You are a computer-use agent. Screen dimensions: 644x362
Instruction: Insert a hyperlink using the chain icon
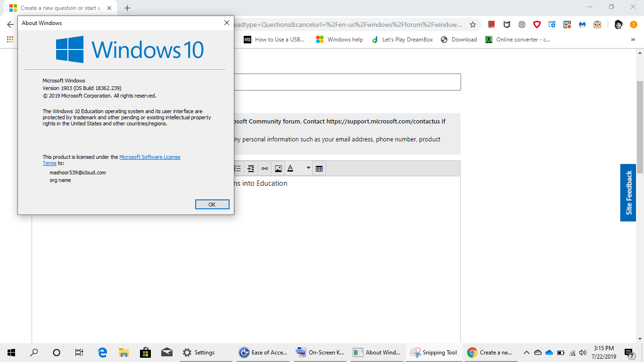pos(265,169)
